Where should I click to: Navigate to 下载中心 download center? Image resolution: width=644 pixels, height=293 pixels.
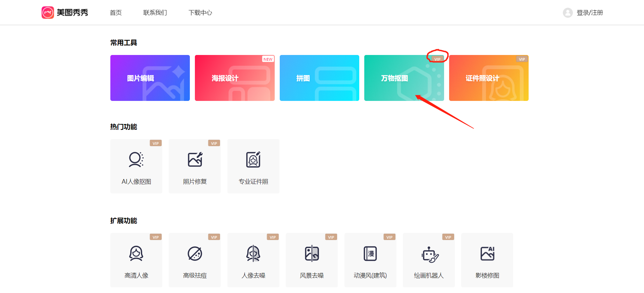point(200,13)
